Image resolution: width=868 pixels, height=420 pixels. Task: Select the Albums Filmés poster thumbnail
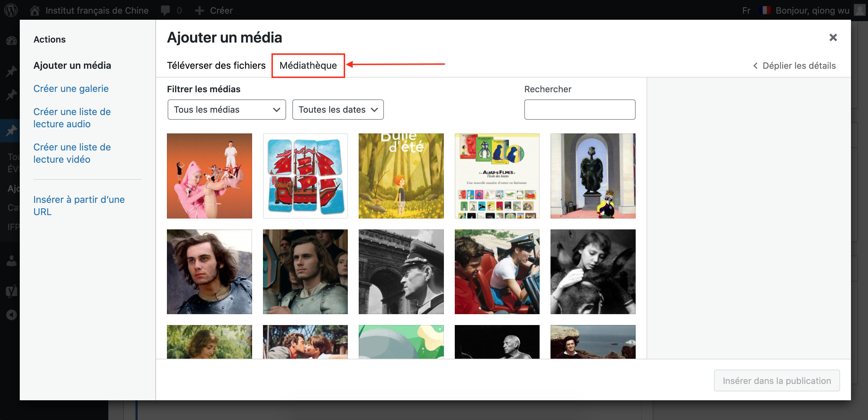coord(497,176)
